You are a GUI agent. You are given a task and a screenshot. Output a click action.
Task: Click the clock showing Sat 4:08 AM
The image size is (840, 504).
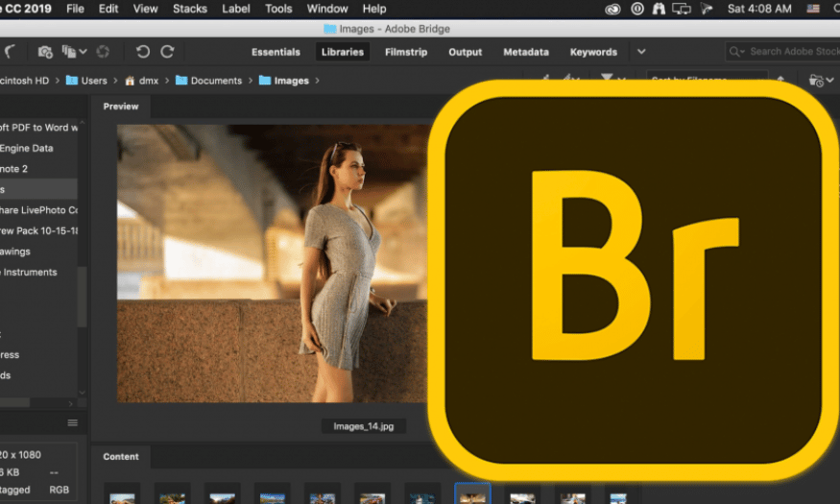point(759,9)
